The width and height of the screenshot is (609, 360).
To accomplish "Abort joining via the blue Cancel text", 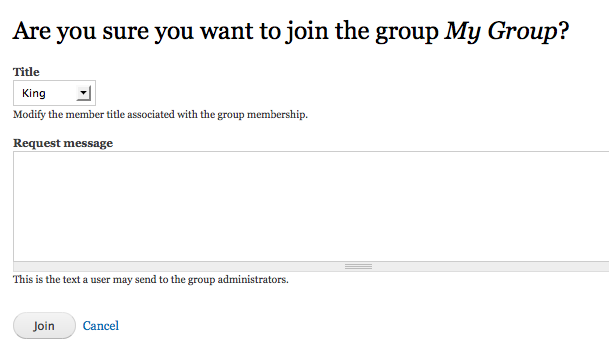I will tap(101, 325).
